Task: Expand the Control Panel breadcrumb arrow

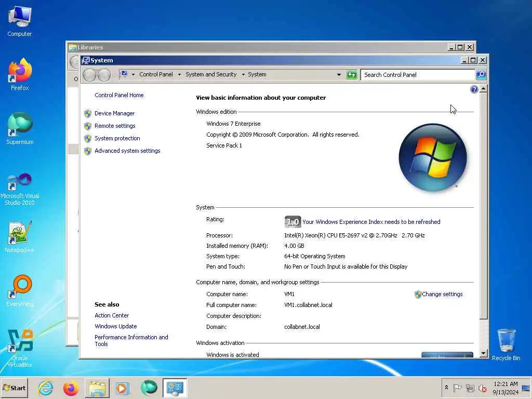Action: [179, 75]
